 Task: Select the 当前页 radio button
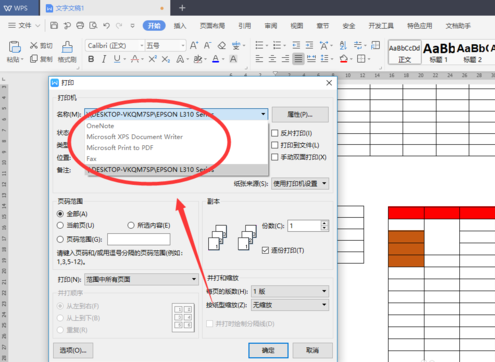pyautogui.click(x=60, y=226)
